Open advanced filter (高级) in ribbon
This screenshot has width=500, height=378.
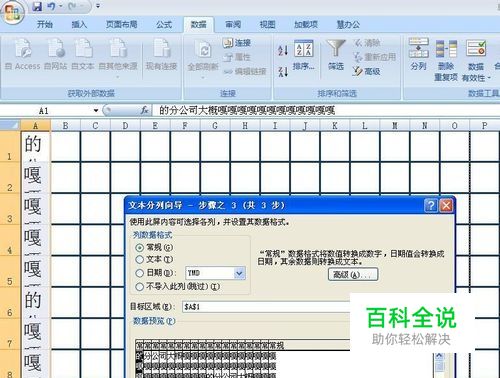(x=367, y=71)
